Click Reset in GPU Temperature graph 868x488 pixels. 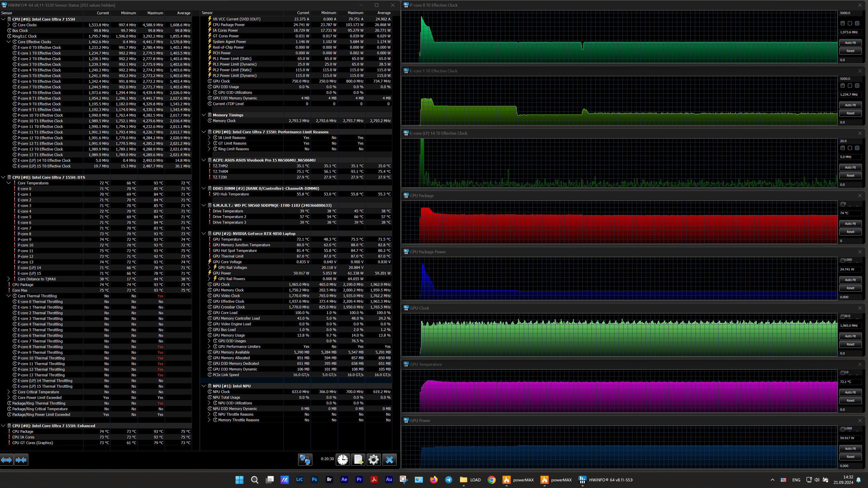tap(850, 400)
